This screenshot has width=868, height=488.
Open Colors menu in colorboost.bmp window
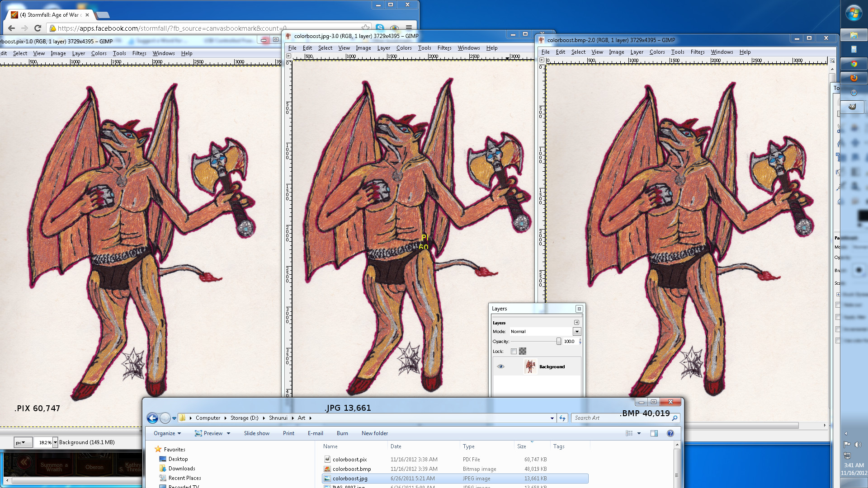pos(657,52)
